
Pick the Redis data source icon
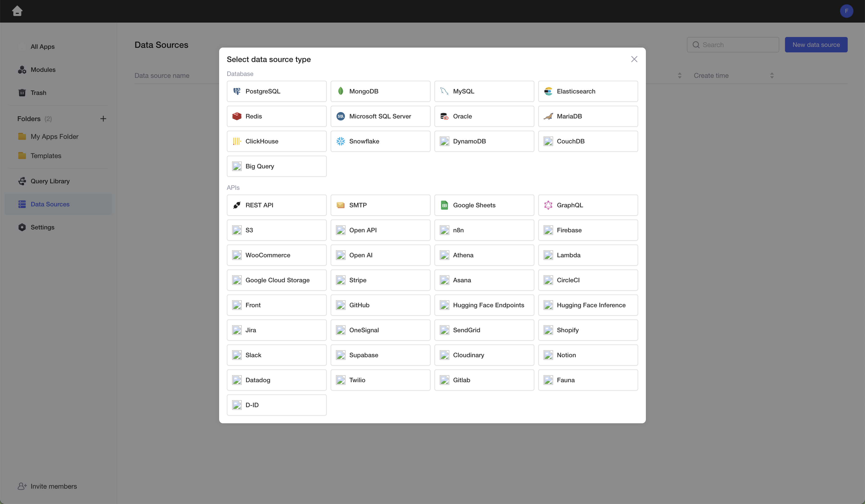(237, 116)
